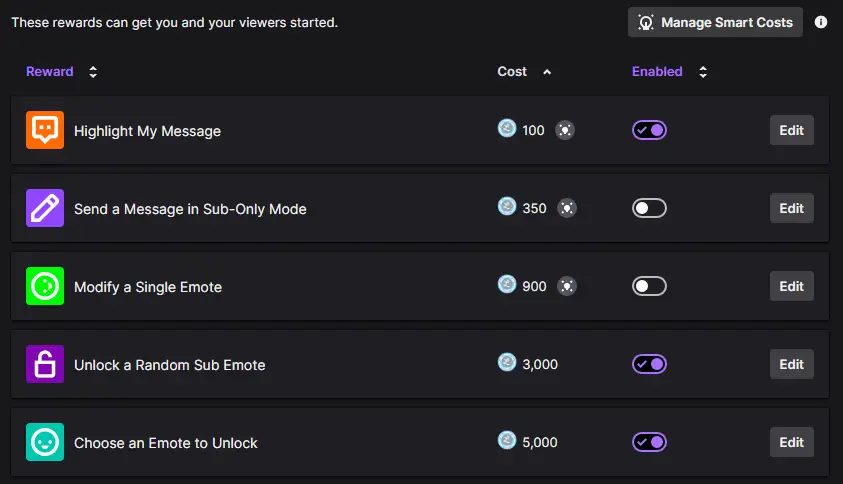
Task: Open Manage Smart Costs
Action: [715, 22]
